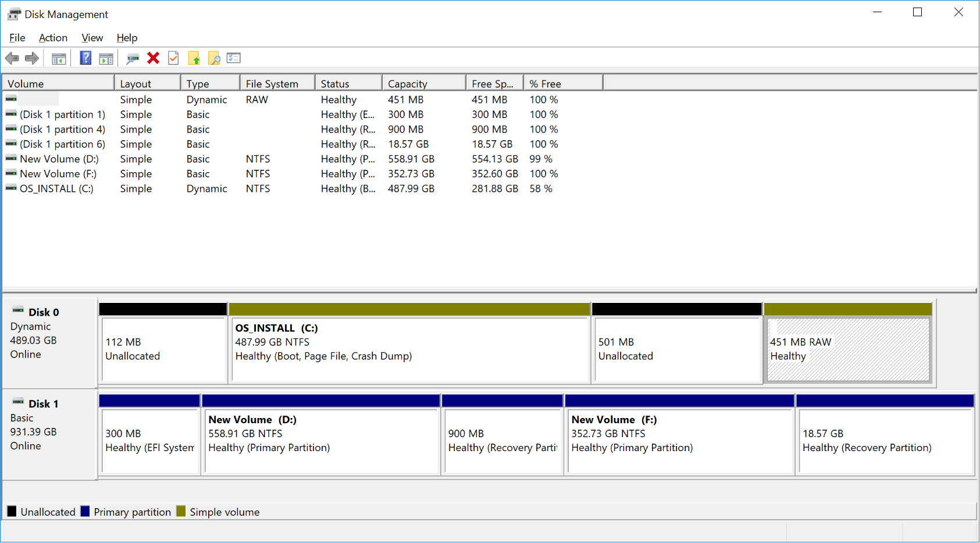This screenshot has width=980, height=543.
Task: Click the Properties checkmark page icon
Action: pyautogui.click(x=173, y=58)
